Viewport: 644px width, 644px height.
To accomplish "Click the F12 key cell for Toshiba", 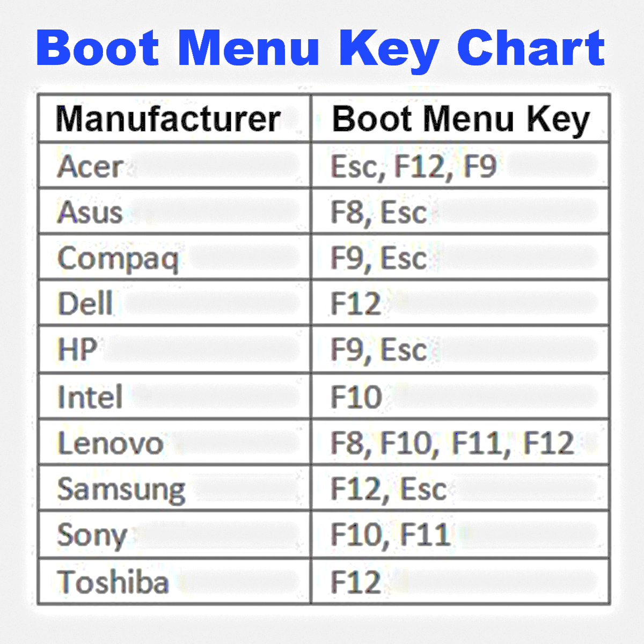I will 460,581.
